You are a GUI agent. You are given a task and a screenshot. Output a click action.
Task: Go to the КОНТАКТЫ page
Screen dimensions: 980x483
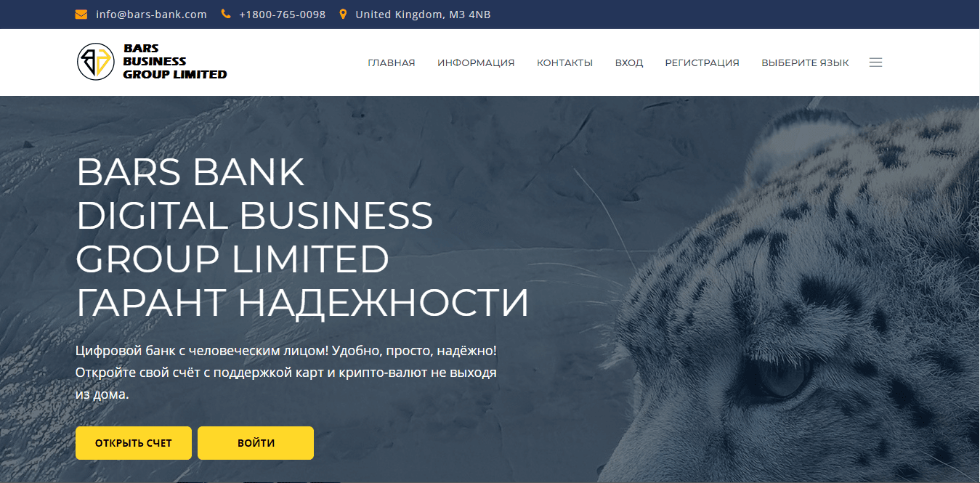564,62
